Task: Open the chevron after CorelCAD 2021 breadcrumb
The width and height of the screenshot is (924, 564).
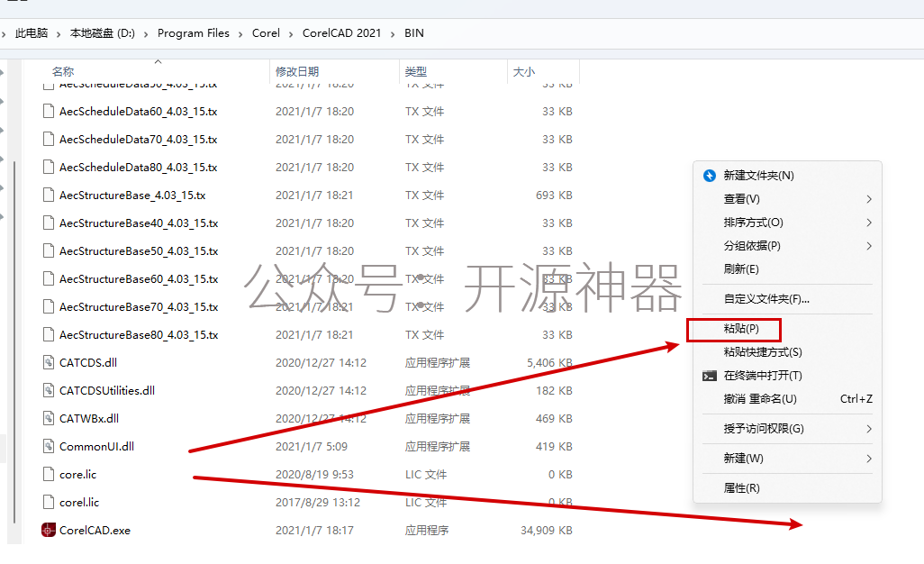Action: pyautogui.click(x=393, y=34)
